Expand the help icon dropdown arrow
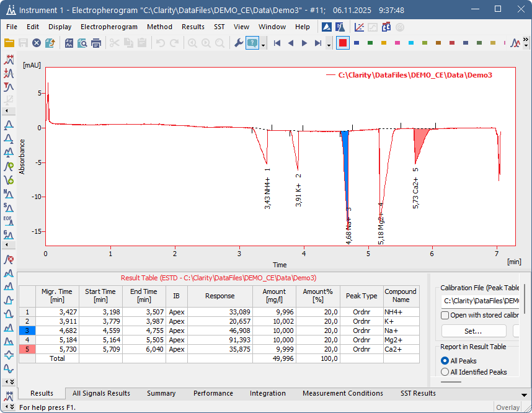Viewport: 532px width, 413px height. pos(264,44)
